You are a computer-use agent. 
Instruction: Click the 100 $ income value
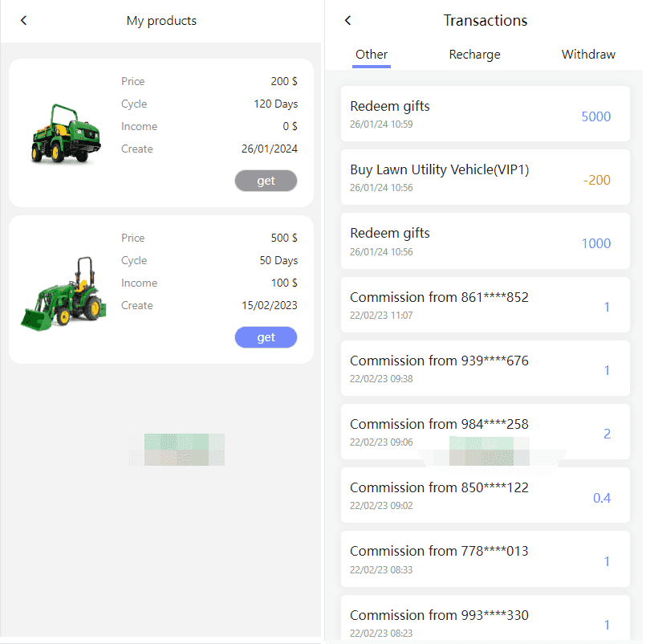tap(284, 283)
